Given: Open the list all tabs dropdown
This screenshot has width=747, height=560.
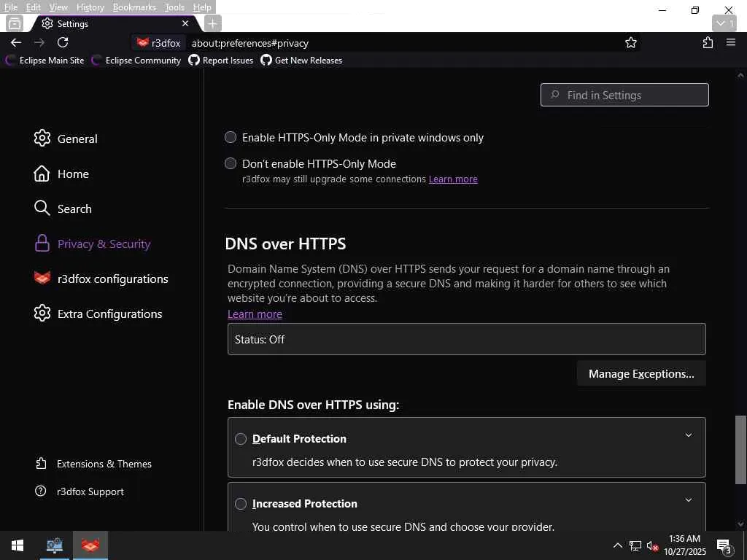Looking at the screenshot, I should (x=724, y=23).
